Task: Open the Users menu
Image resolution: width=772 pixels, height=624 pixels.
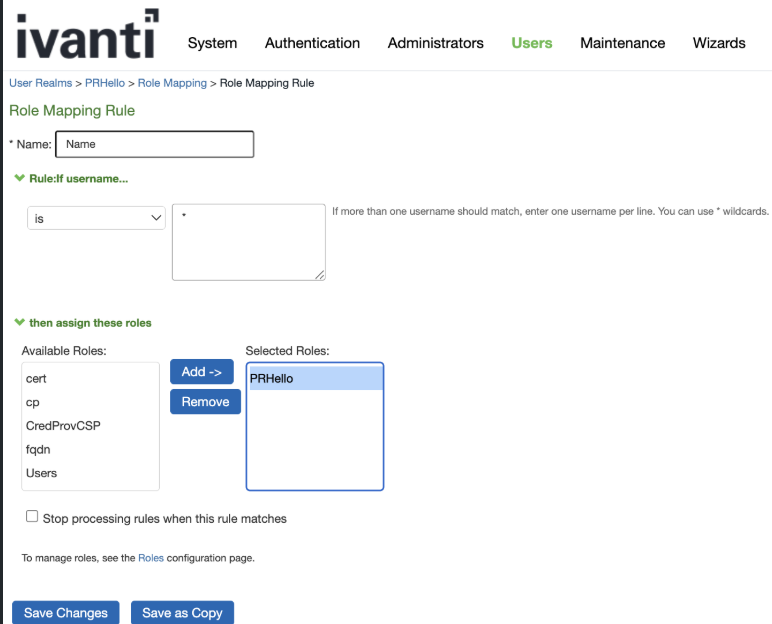Action: tap(531, 43)
